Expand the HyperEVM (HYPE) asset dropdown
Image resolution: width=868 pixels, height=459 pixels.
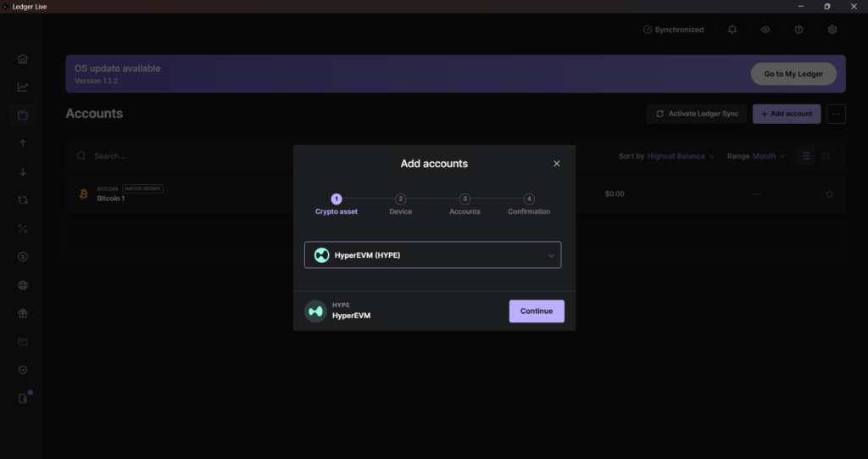tap(432, 255)
